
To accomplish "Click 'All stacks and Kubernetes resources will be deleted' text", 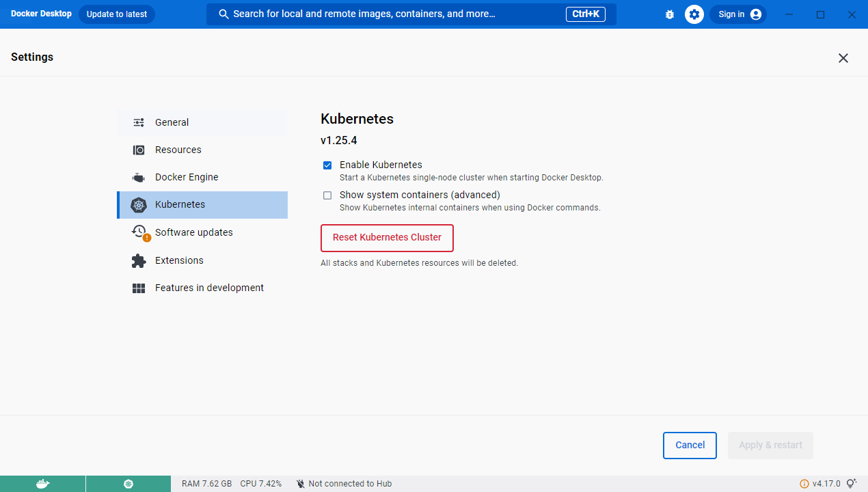I will pos(420,263).
